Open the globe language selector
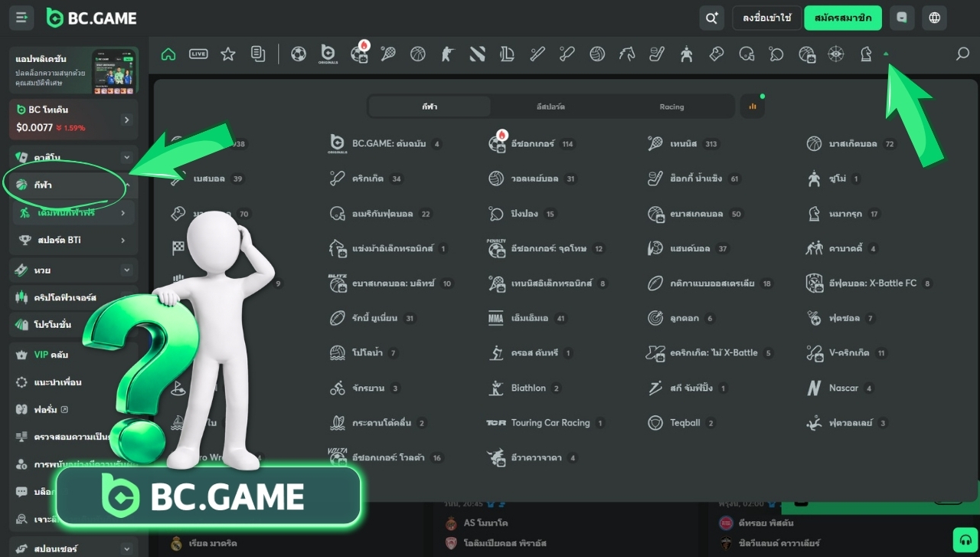The width and height of the screenshot is (980, 557). click(x=934, y=18)
